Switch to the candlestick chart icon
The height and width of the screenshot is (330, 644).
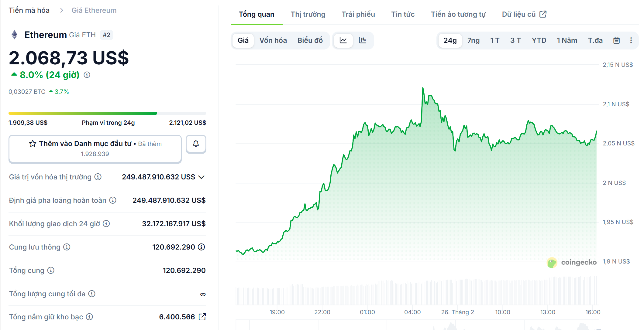pos(363,40)
